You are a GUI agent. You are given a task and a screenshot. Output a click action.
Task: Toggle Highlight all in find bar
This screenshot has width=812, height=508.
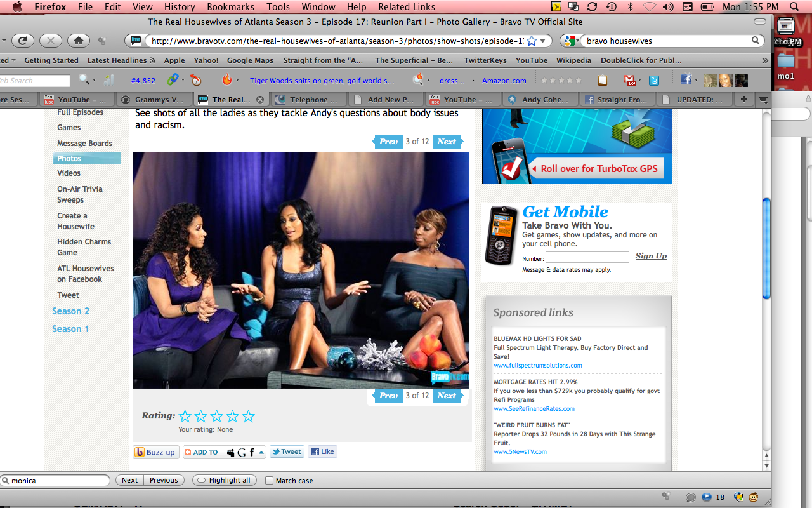[x=224, y=481]
